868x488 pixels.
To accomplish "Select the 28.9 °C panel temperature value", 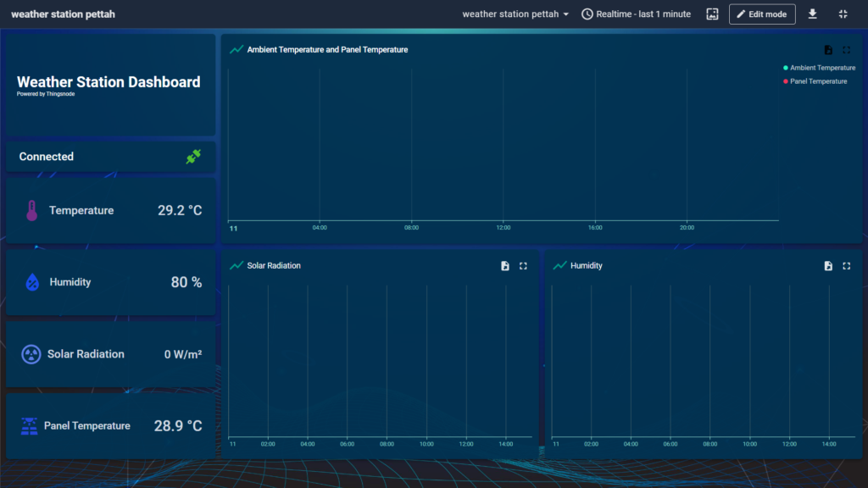I will [x=178, y=426].
